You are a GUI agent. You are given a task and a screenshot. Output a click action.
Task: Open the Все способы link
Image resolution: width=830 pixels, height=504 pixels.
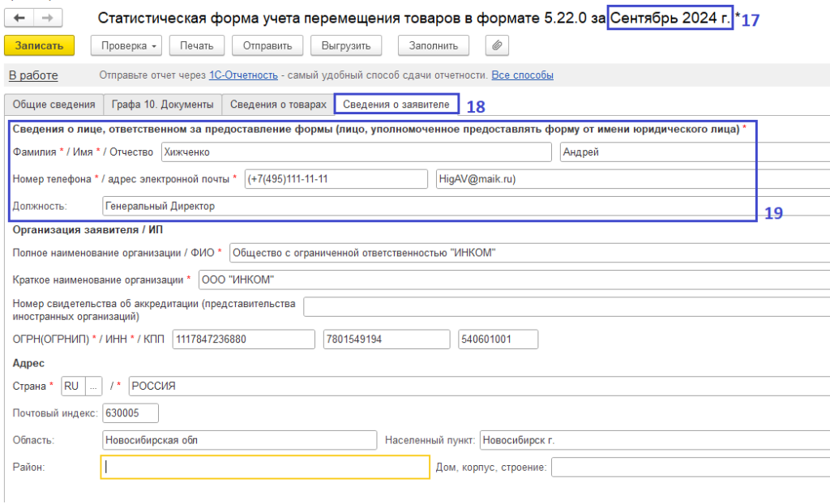coord(522,75)
